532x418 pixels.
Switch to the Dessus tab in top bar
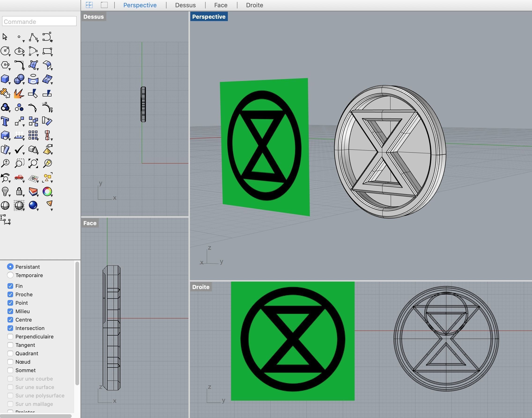[185, 5]
